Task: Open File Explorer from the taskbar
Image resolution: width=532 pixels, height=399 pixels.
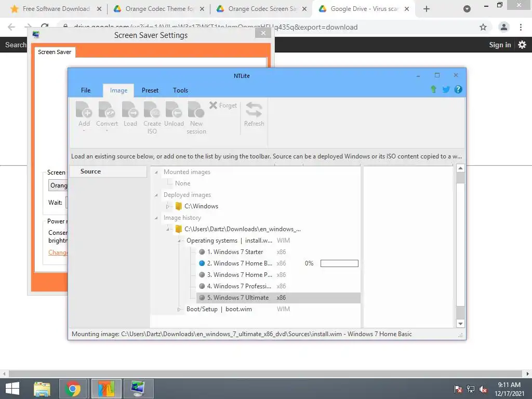Action: 42,389
